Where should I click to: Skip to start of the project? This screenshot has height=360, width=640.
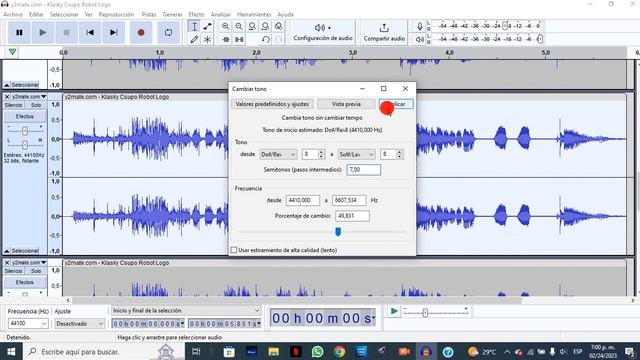[x=90, y=32]
